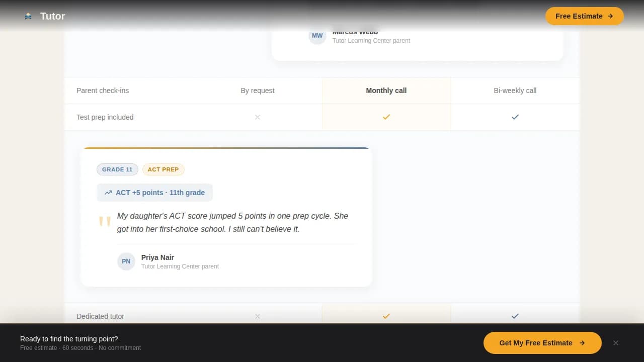Click the arrow icon in Get My Free Estimate
The image size is (644, 362).
point(582,343)
